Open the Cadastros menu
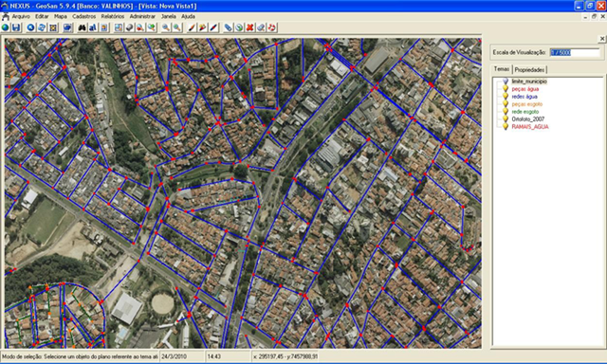The height and width of the screenshot is (364, 607). click(x=84, y=17)
